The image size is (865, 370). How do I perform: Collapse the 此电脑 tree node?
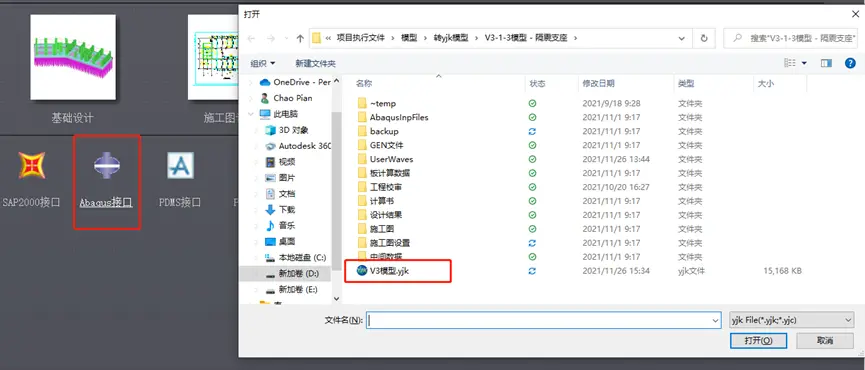[250, 114]
